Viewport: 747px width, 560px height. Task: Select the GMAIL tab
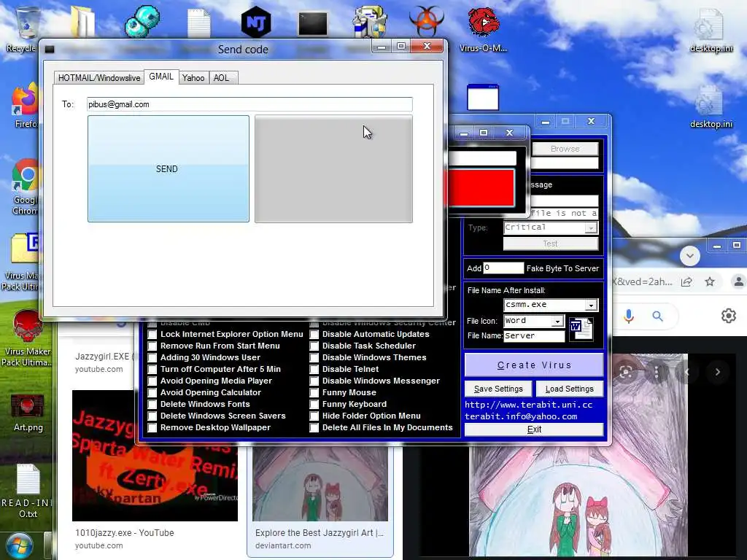coord(161,76)
